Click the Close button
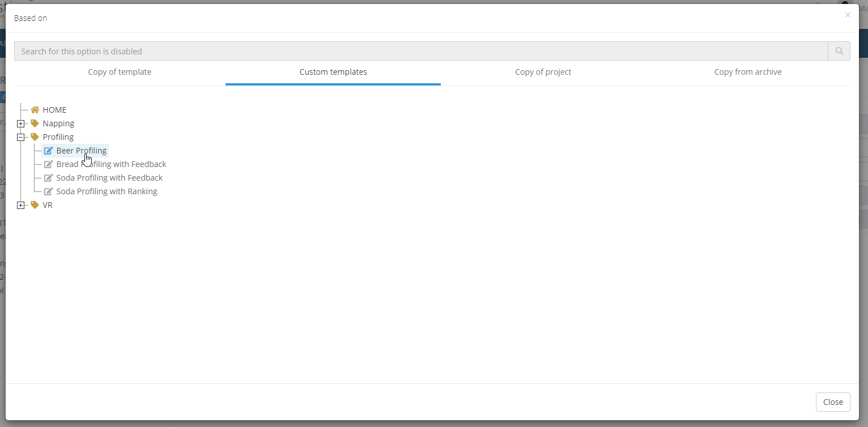The image size is (868, 427). click(x=833, y=402)
